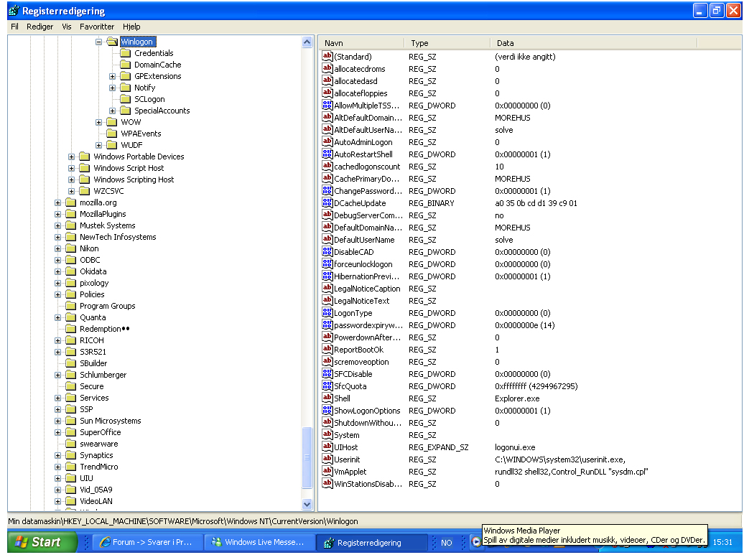Select the WinStationsDisab... value name
The width and height of the screenshot is (744, 560).
click(368, 484)
